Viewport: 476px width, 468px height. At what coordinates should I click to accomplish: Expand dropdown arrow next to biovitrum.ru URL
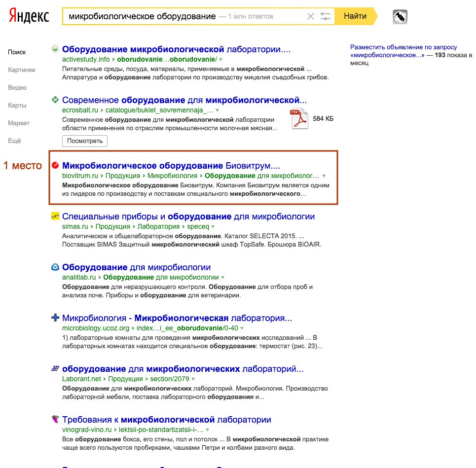(324, 176)
